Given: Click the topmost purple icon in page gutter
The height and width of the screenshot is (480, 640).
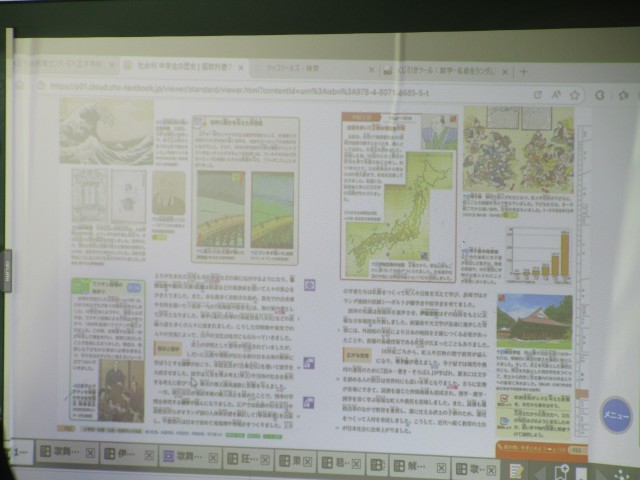Looking at the screenshot, I should pyautogui.click(x=309, y=285).
